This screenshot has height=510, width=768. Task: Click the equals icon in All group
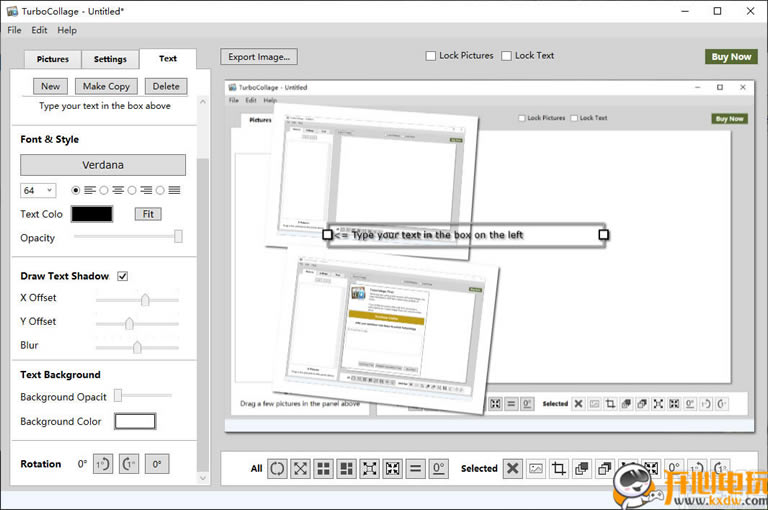point(416,468)
